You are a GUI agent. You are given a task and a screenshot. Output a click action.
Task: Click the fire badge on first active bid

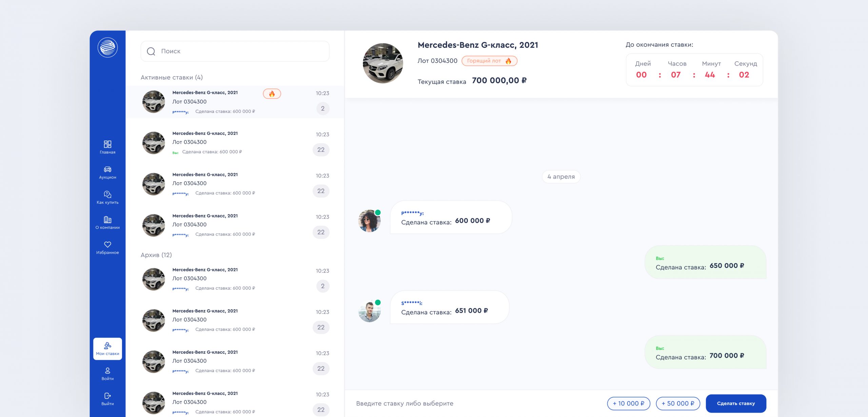point(272,94)
